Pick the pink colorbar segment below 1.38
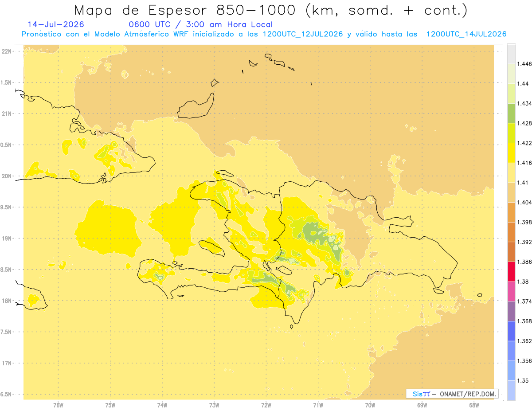 coord(511,291)
